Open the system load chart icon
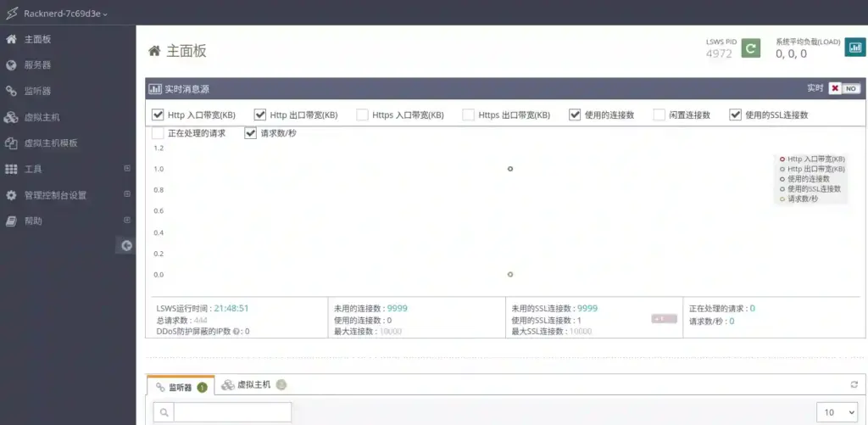The width and height of the screenshot is (868, 425). point(854,48)
